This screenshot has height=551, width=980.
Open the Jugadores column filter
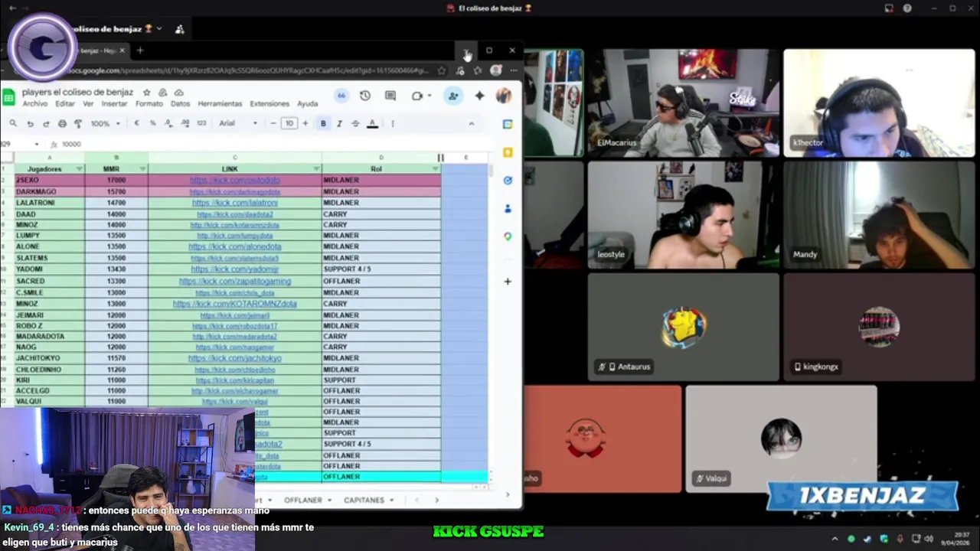79,169
